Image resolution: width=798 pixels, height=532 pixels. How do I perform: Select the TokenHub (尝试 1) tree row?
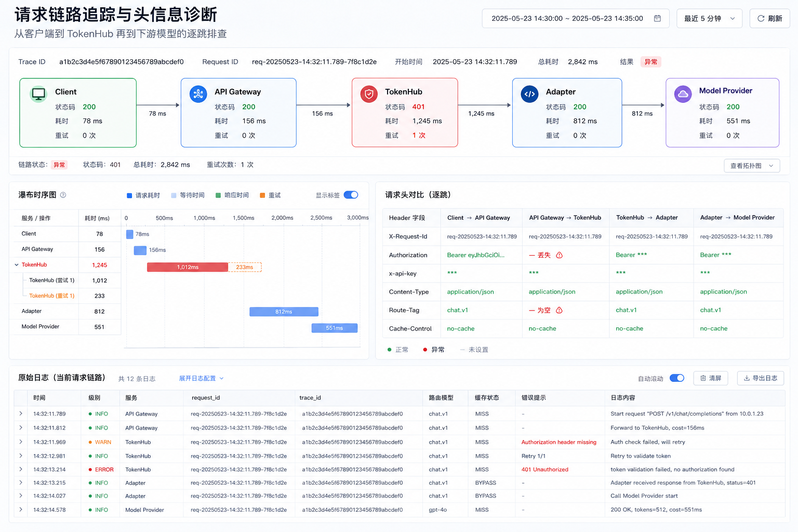[x=67, y=281]
